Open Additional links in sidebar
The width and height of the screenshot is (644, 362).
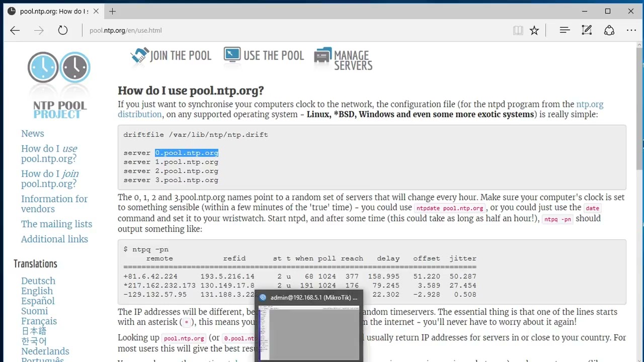pos(54,239)
